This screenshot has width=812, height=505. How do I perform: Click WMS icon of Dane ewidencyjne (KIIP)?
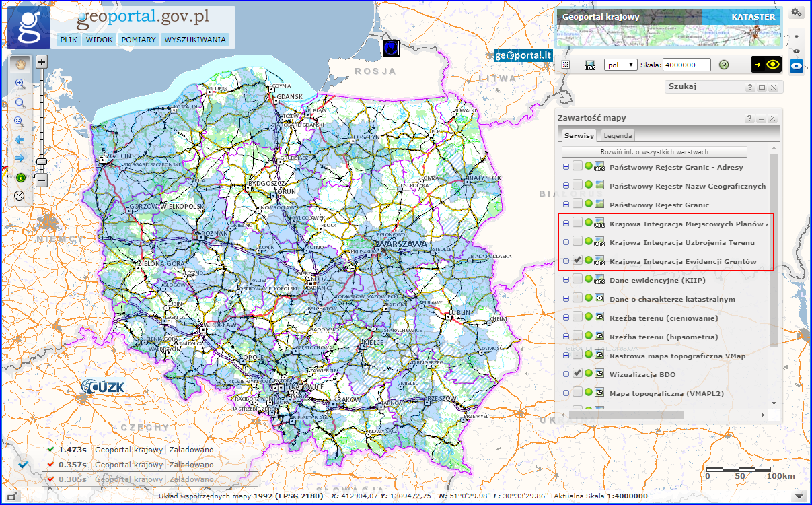(x=599, y=279)
